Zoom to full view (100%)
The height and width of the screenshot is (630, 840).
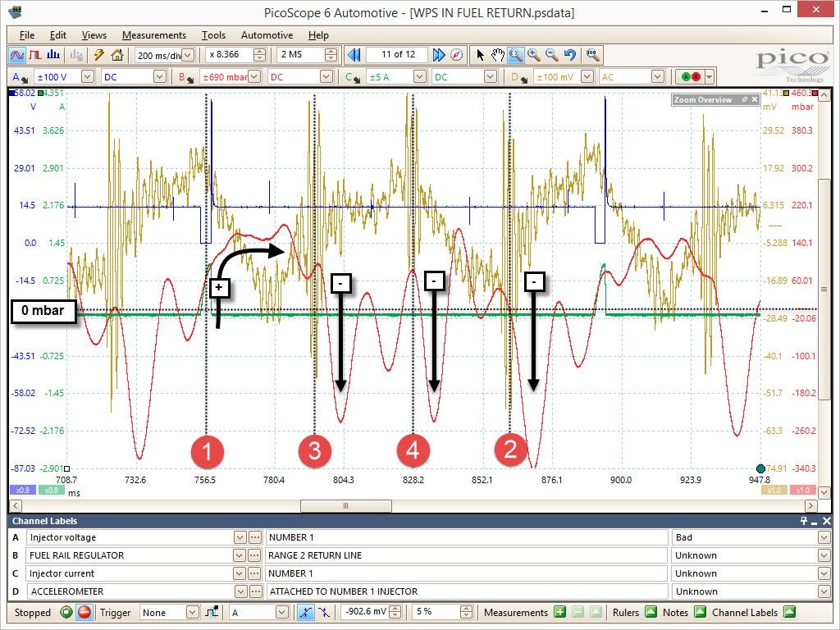click(x=592, y=55)
